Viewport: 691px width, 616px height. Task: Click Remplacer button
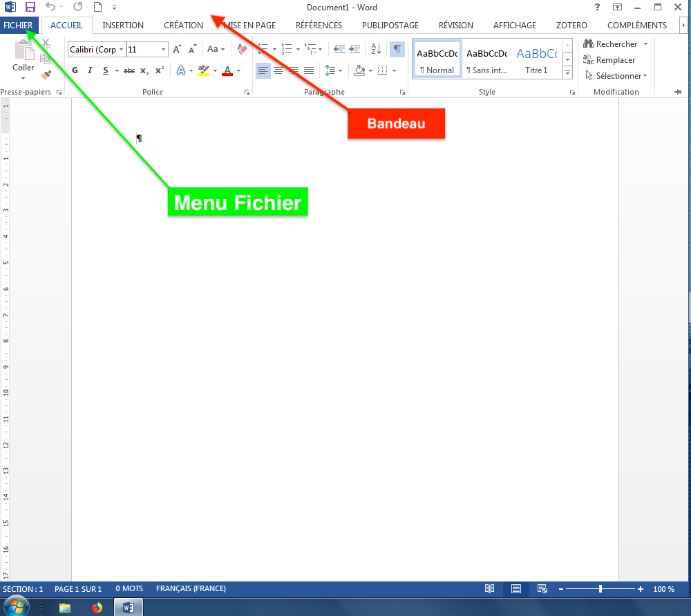609,60
